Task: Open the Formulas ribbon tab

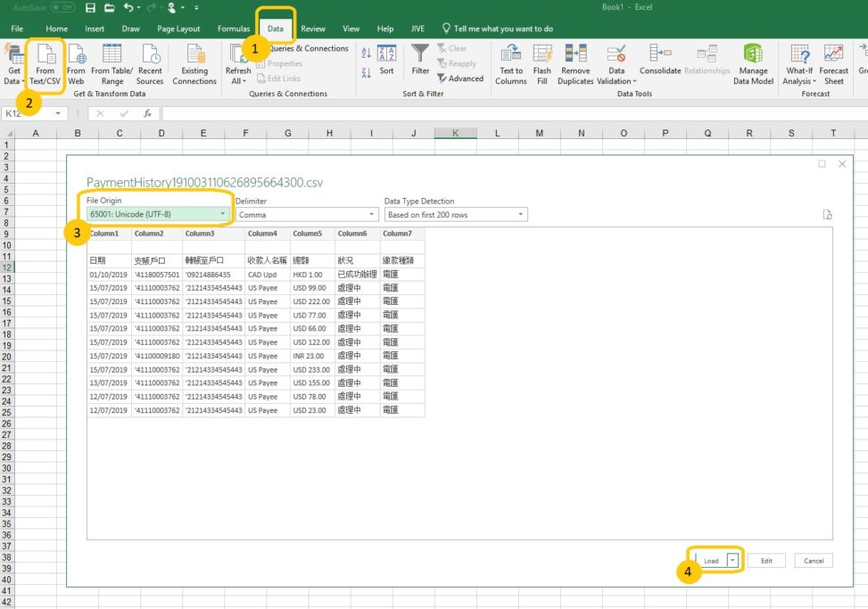Action: (x=234, y=29)
